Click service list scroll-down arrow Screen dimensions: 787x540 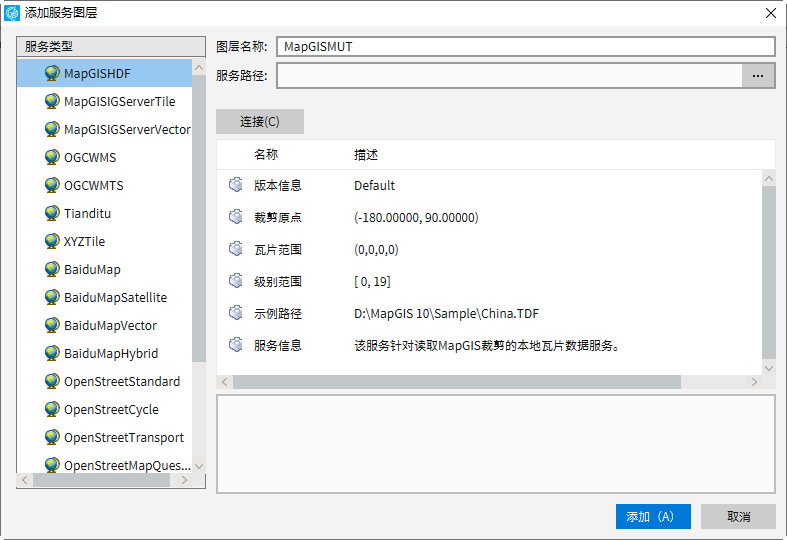(x=199, y=466)
